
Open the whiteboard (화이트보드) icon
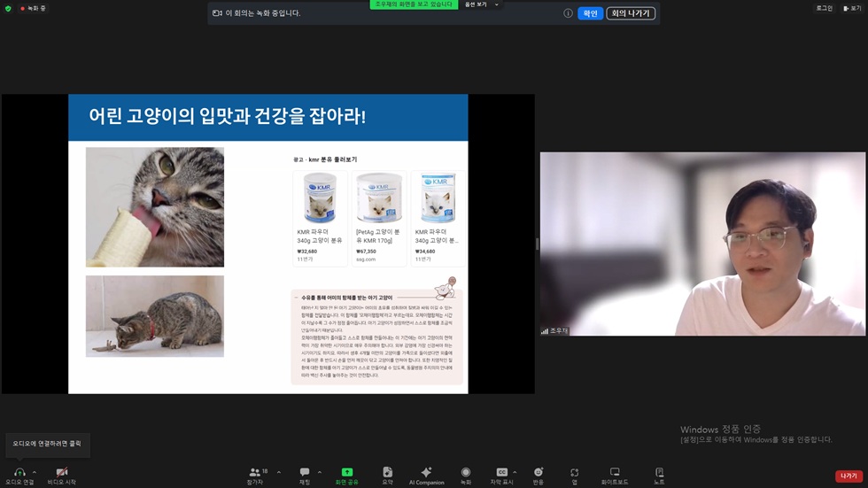tap(615, 472)
